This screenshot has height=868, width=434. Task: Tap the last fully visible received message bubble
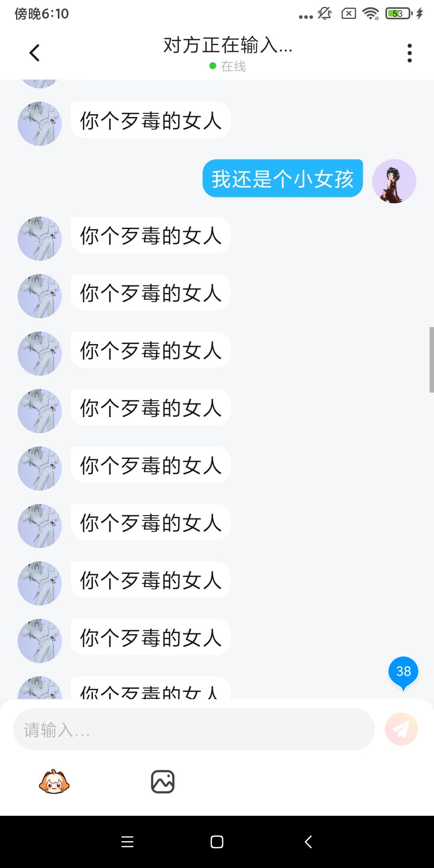[x=151, y=637]
